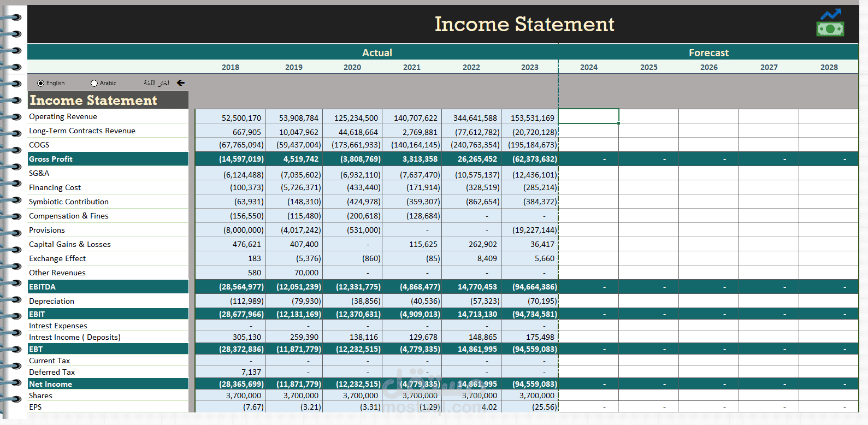Select the (173,661,933) COGS cell
The height and width of the screenshot is (425, 868).
click(352, 145)
